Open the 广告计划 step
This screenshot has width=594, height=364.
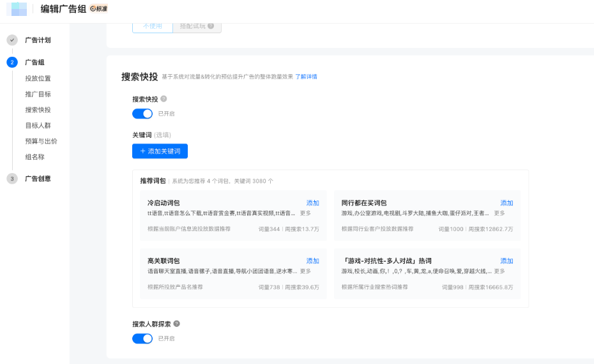pyautogui.click(x=38, y=40)
